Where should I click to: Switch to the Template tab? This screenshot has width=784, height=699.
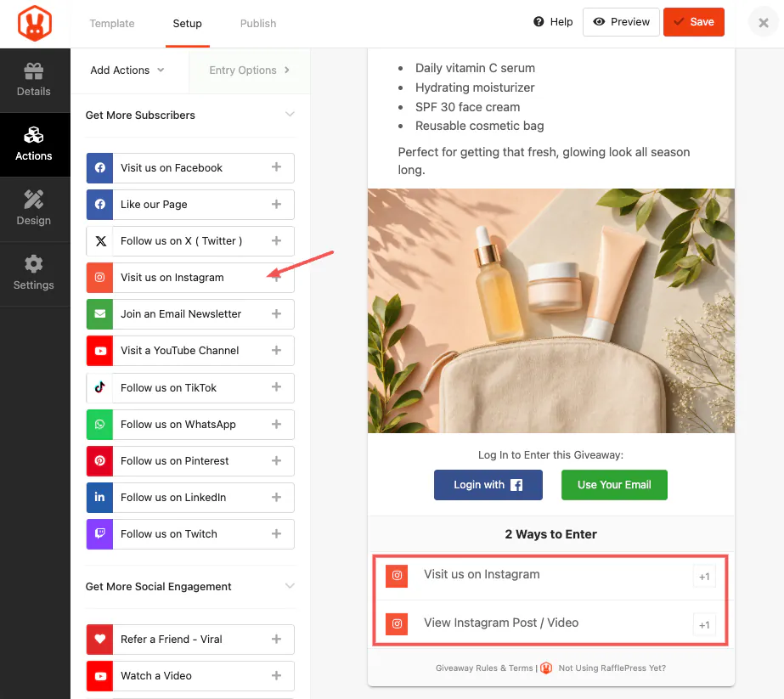pyautogui.click(x=112, y=24)
